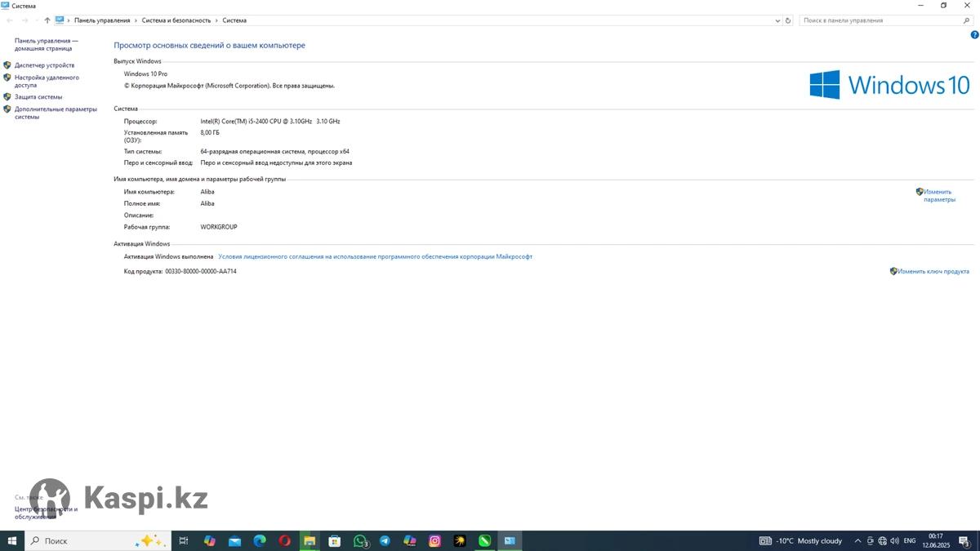Open Настройка удаленного доступа link
This screenshot has height=551, width=980.
(x=47, y=81)
